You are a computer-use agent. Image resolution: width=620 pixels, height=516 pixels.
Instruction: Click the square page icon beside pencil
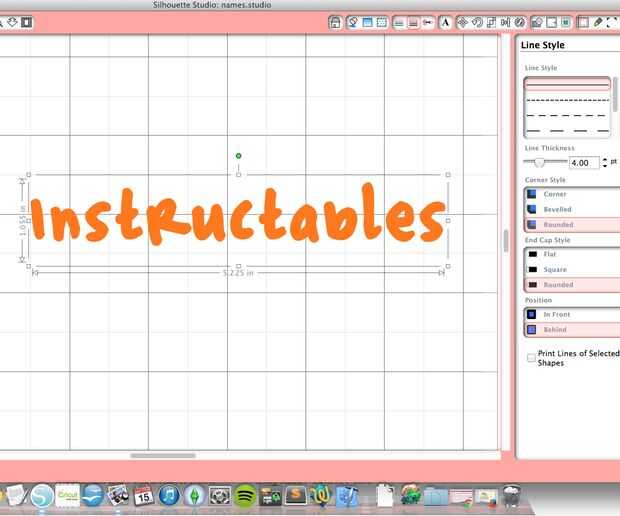click(583, 23)
